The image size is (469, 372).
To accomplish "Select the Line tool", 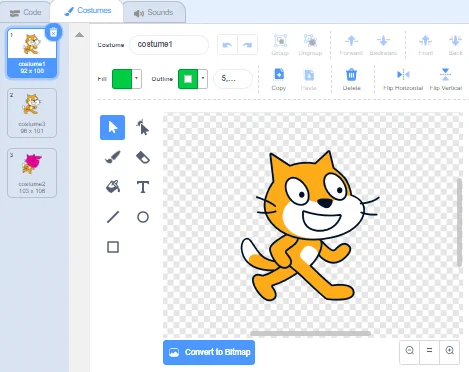I will click(x=112, y=217).
